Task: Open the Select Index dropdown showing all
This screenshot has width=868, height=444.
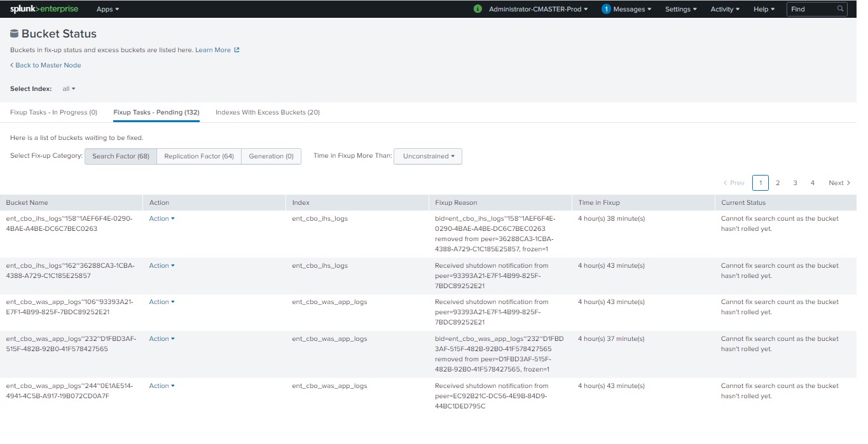Action: [68, 88]
